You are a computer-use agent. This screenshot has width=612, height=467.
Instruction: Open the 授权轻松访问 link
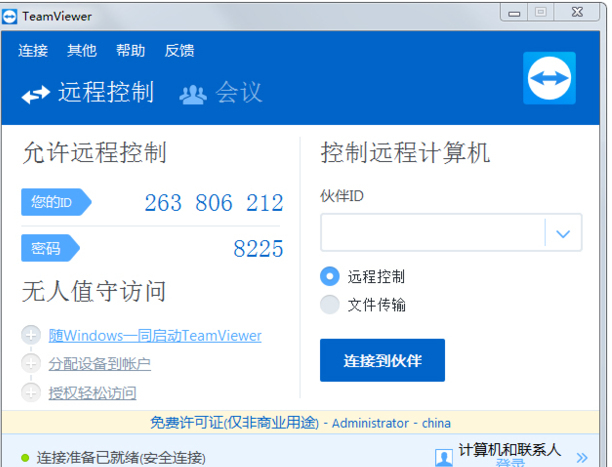[x=92, y=393]
